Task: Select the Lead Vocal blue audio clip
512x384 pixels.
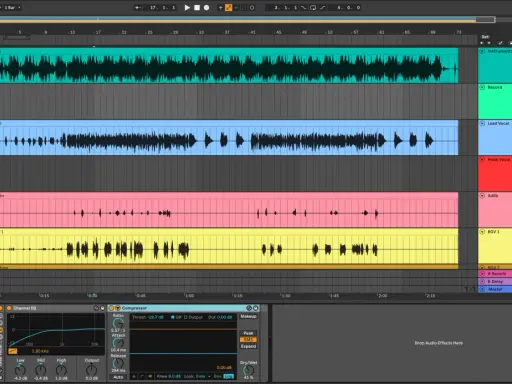Action: (x=229, y=138)
